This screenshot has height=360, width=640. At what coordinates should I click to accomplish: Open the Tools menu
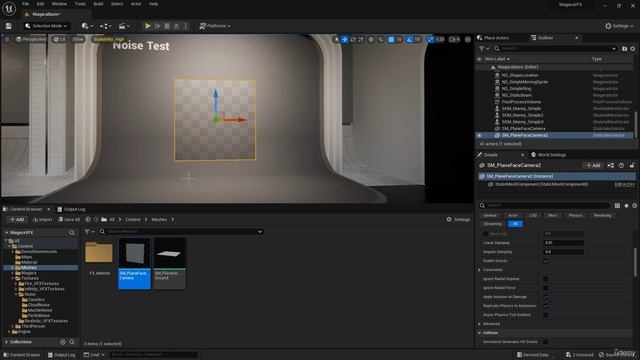point(80,4)
